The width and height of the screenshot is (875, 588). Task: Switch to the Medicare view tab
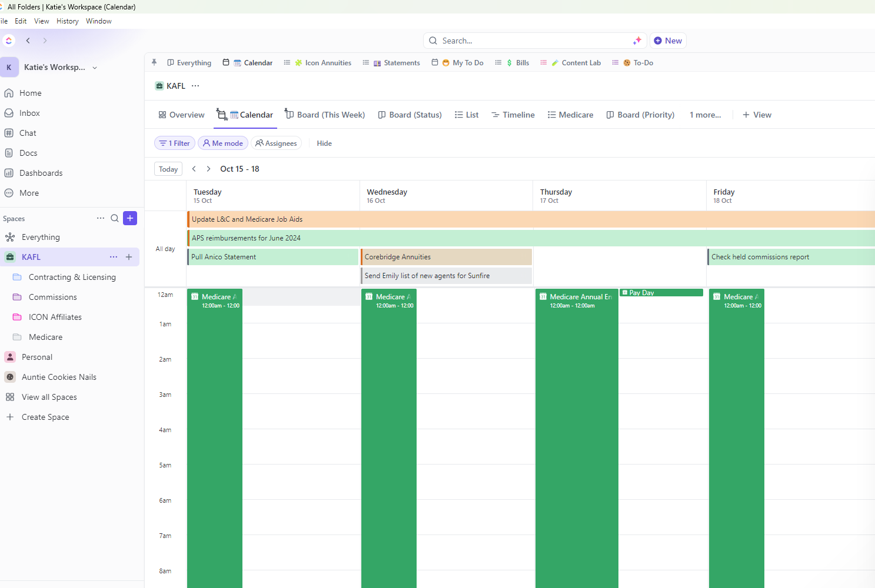tap(570, 115)
